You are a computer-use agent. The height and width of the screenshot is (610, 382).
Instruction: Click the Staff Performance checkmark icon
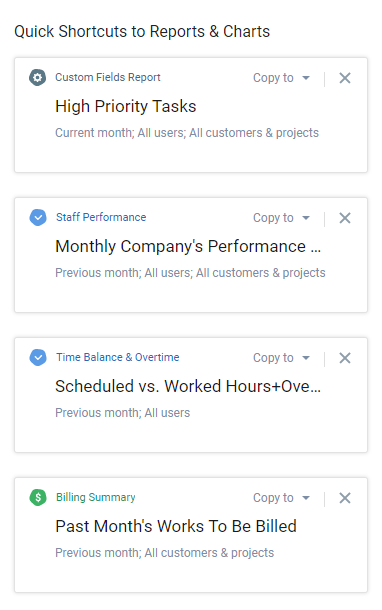[x=38, y=217]
